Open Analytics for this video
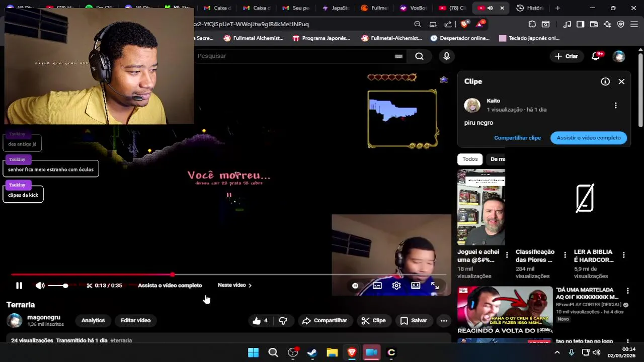 [93, 320]
